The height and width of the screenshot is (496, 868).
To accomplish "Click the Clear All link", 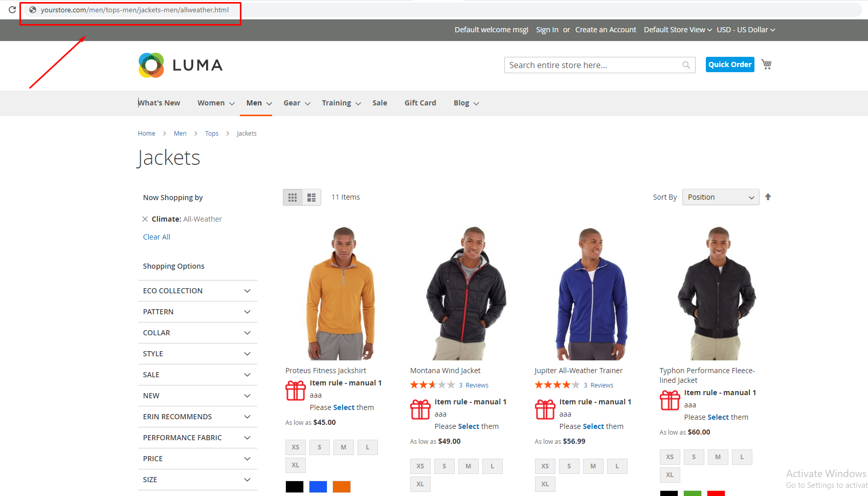I will [x=157, y=237].
